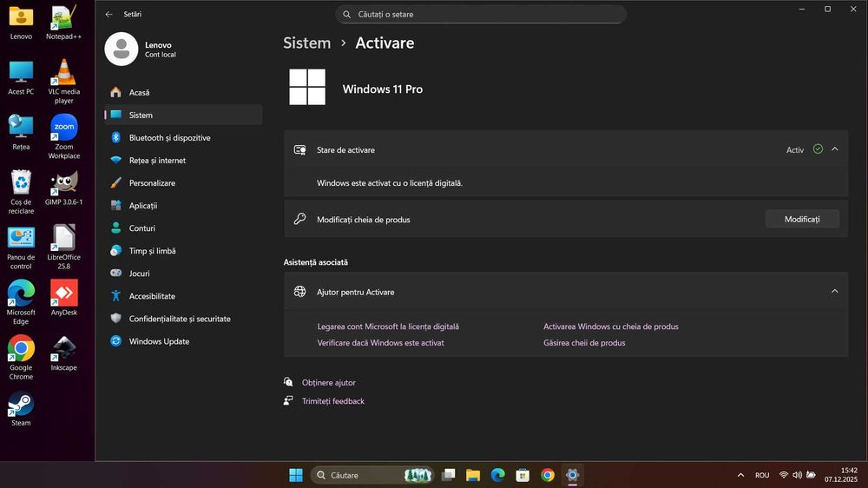Click the Settings back arrow
This screenshot has width=868, height=488.
(x=109, y=15)
